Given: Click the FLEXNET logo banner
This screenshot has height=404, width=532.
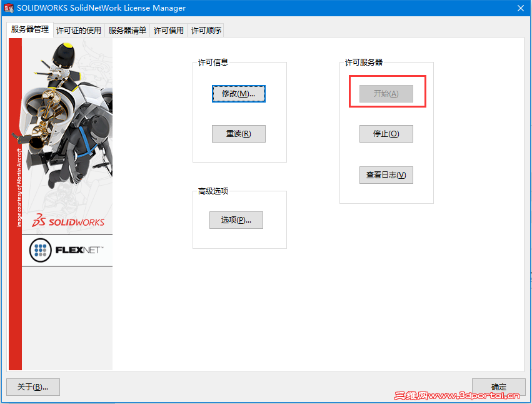Looking at the screenshot, I should [67, 251].
